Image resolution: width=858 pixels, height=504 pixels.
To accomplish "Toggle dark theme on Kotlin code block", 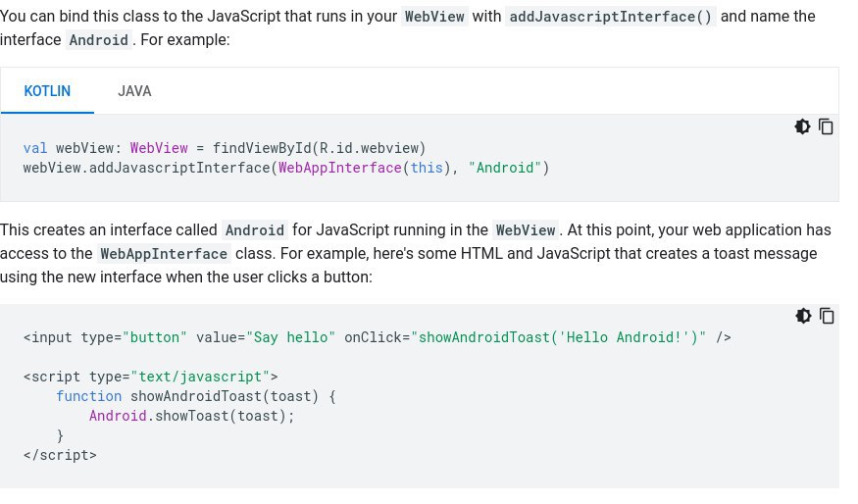I will (x=802, y=126).
